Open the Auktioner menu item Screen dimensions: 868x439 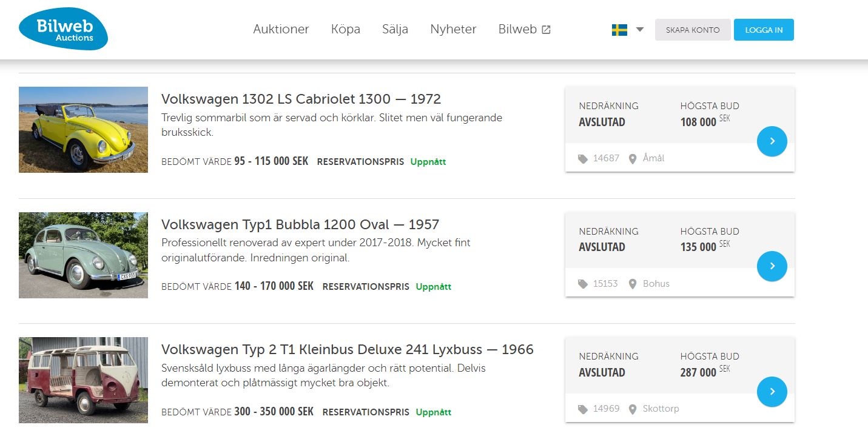coord(281,29)
